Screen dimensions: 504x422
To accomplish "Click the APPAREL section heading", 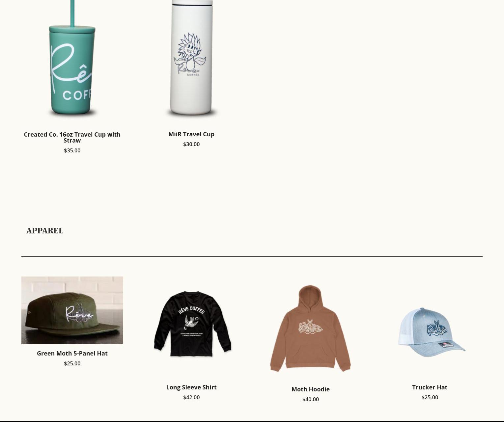I will pyautogui.click(x=45, y=231).
